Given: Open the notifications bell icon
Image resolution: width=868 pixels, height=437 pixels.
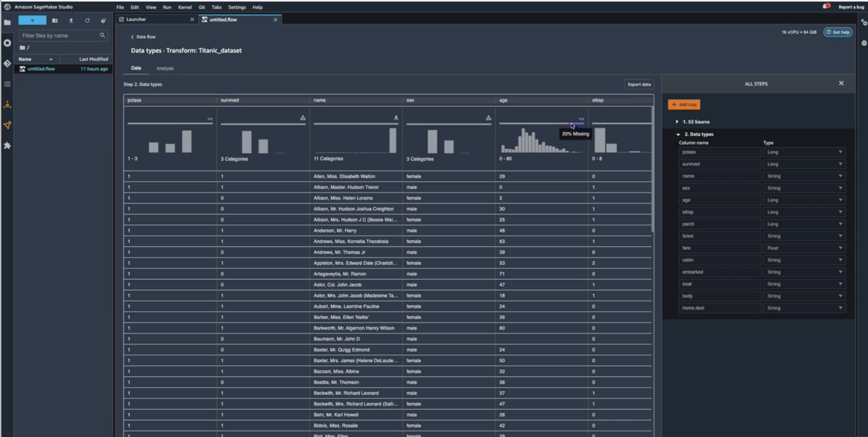Looking at the screenshot, I should tap(826, 6).
